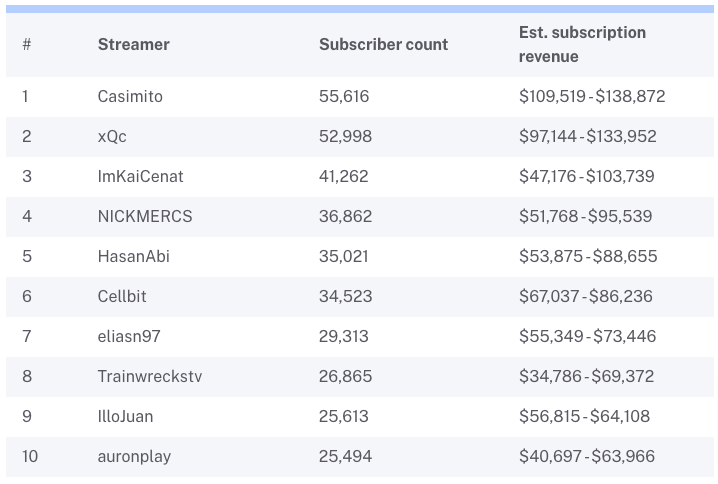Click on ImKaiCenat in the table
This screenshot has height=484, width=718.
pos(140,177)
